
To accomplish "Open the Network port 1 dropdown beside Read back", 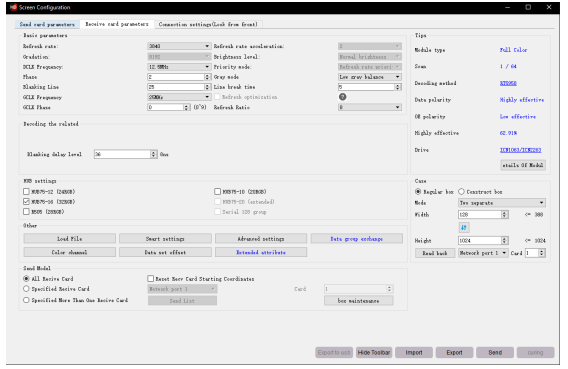I will 483,253.
